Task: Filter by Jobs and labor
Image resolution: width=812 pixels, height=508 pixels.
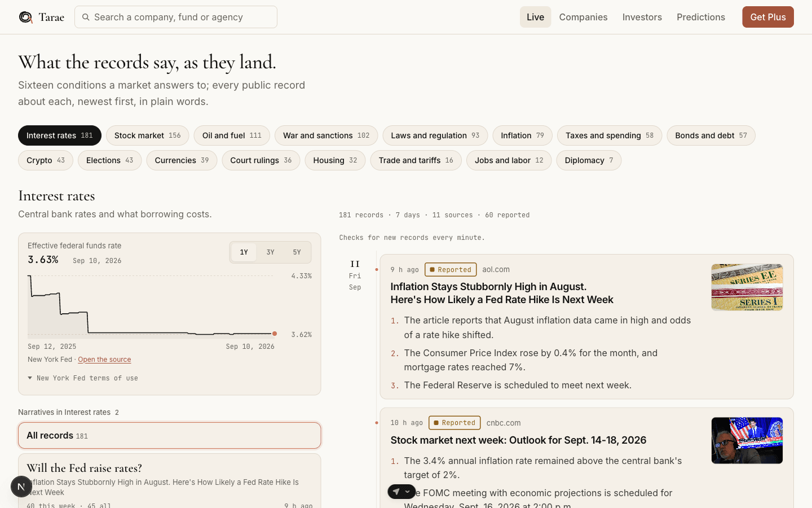Action: pos(509,160)
